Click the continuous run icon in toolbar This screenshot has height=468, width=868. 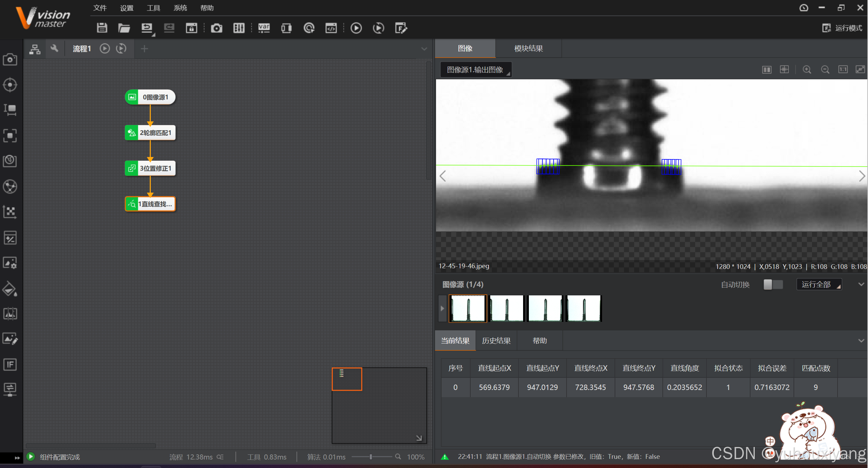click(378, 28)
